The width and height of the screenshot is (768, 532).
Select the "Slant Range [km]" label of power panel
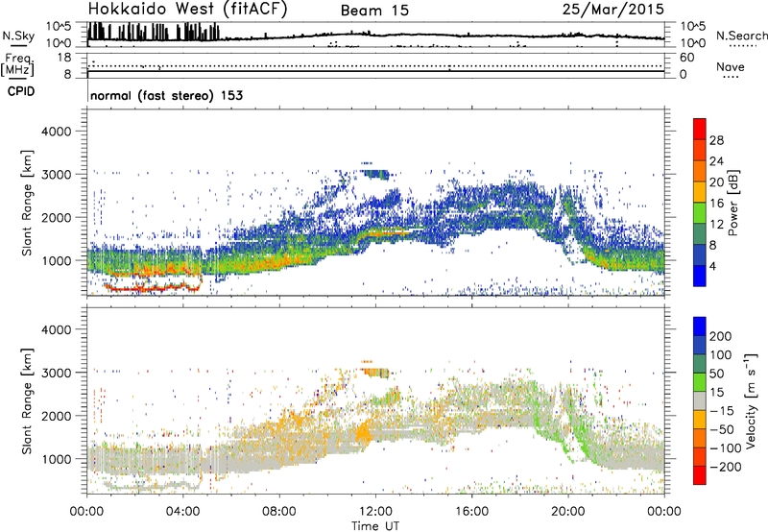tap(27, 203)
